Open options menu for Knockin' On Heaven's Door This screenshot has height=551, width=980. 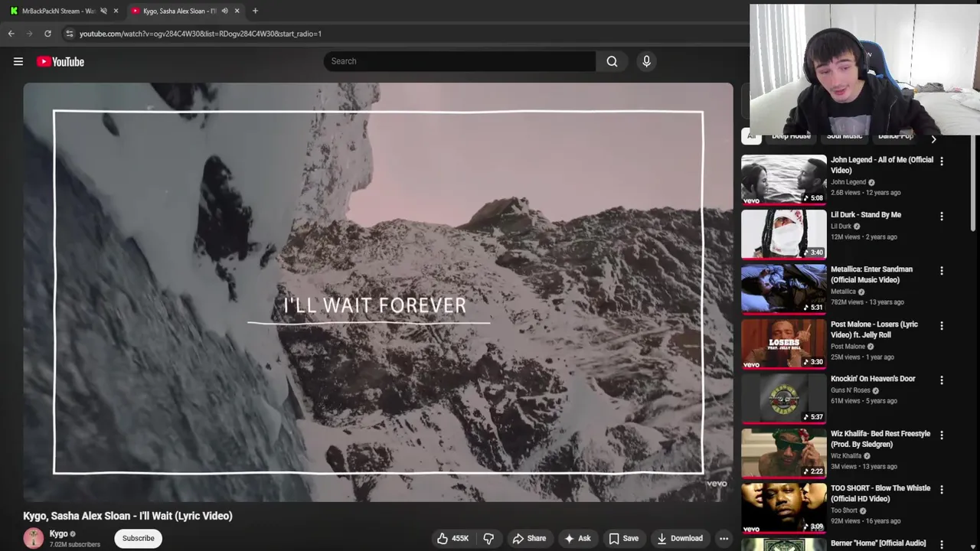[x=942, y=380]
